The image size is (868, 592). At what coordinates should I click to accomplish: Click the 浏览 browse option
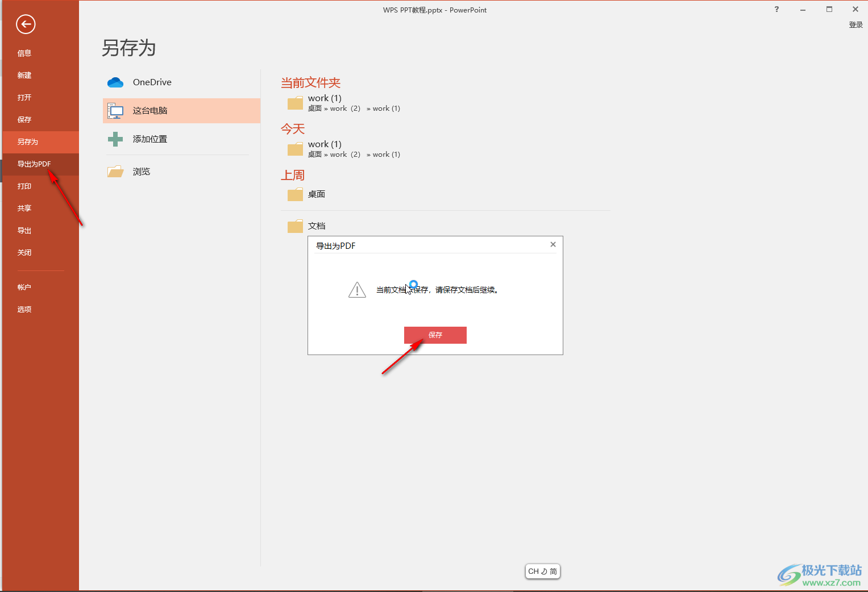click(142, 172)
